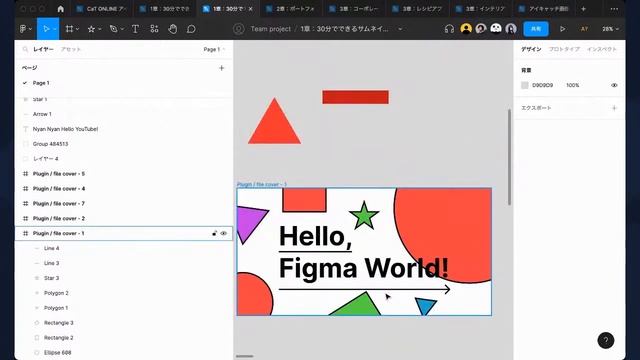The width and height of the screenshot is (640, 360).
Task: Toggle lock on Plugin / file cover - 1
Action: point(214,233)
